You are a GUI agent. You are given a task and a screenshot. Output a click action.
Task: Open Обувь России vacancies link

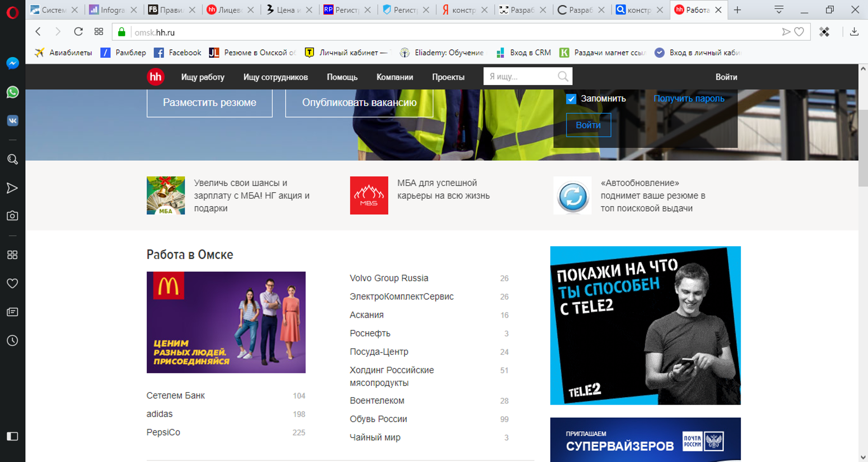coord(378,419)
